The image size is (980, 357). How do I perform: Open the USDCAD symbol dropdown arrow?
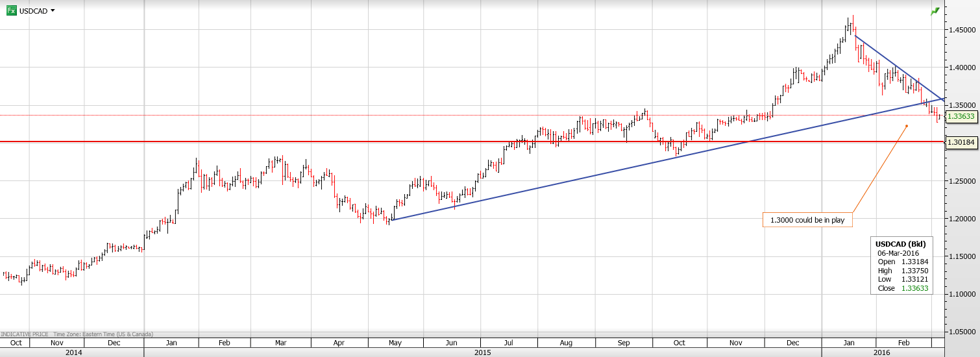coord(53,11)
